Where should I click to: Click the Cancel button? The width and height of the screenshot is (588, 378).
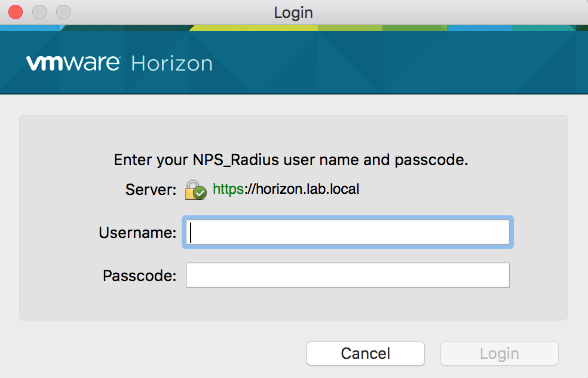[366, 353]
